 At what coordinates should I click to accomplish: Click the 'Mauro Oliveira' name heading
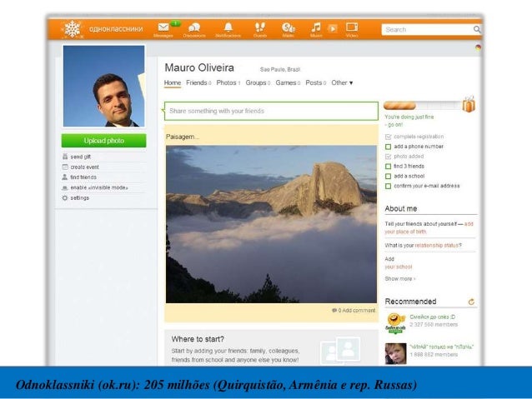(199, 67)
